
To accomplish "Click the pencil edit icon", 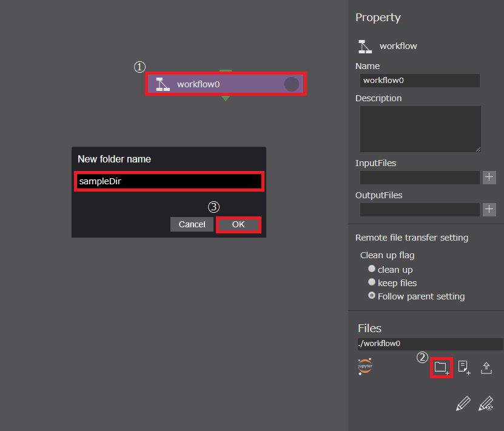I will (x=463, y=404).
